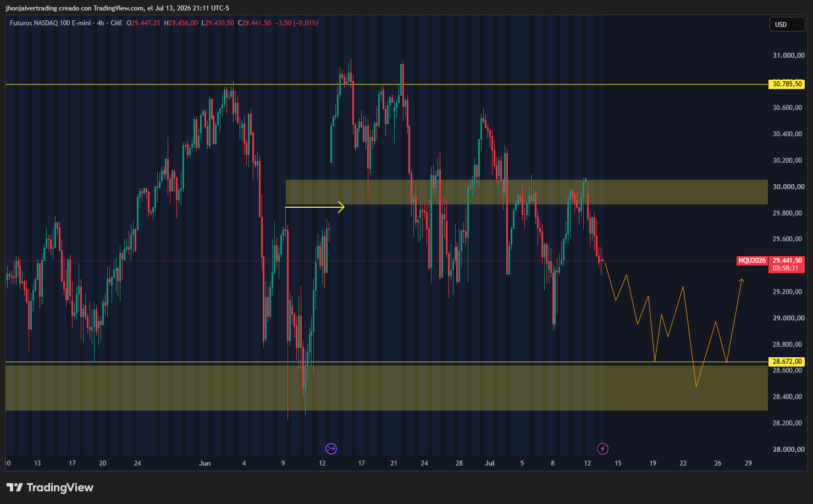The width and height of the screenshot is (813, 504).
Task: Click the Jun label on time axis
Action: pos(204,463)
